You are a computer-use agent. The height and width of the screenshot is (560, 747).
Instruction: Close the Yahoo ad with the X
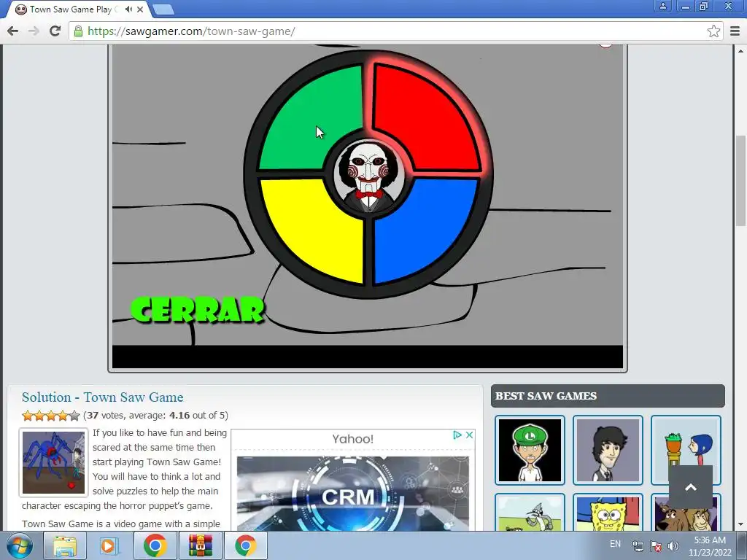pos(469,435)
